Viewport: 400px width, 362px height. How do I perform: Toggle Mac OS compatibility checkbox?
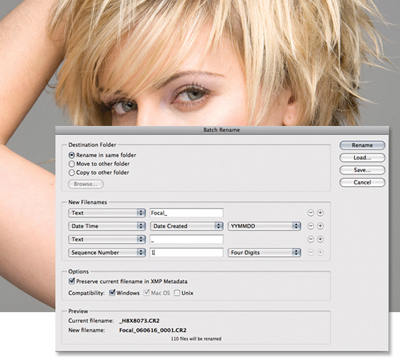click(x=146, y=293)
